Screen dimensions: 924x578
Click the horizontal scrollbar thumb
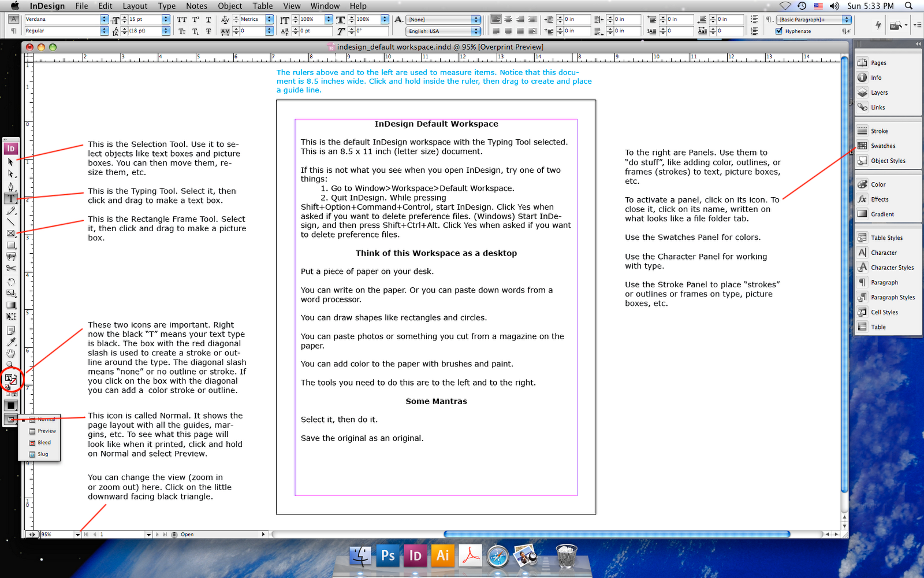tap(617, 535)
